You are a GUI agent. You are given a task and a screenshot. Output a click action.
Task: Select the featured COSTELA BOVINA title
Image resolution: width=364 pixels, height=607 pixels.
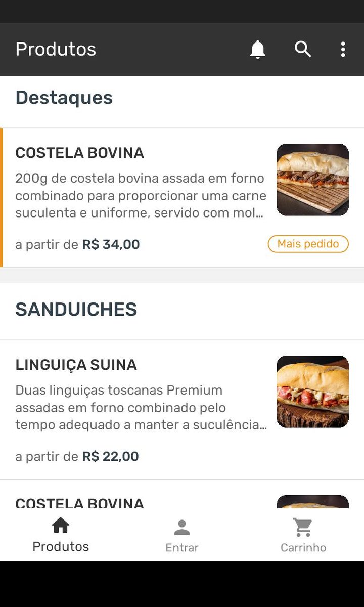pos(80,153)
